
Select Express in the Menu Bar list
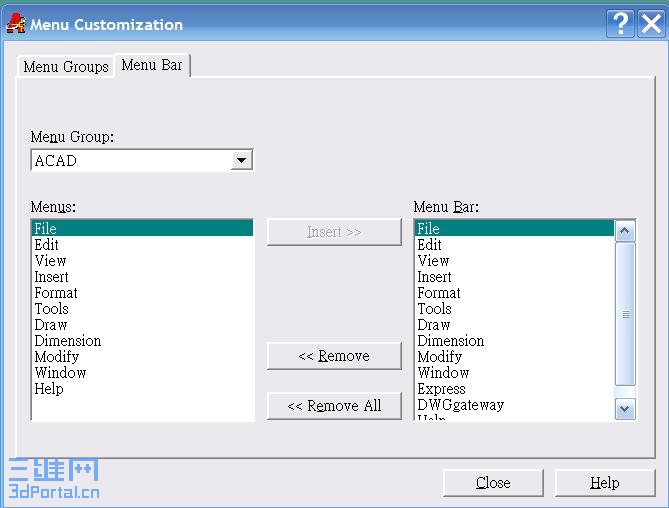pos(515,389)
